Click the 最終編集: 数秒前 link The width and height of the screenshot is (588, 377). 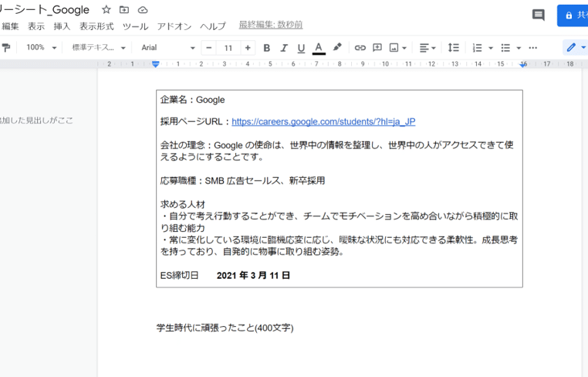tap(271, 25)
